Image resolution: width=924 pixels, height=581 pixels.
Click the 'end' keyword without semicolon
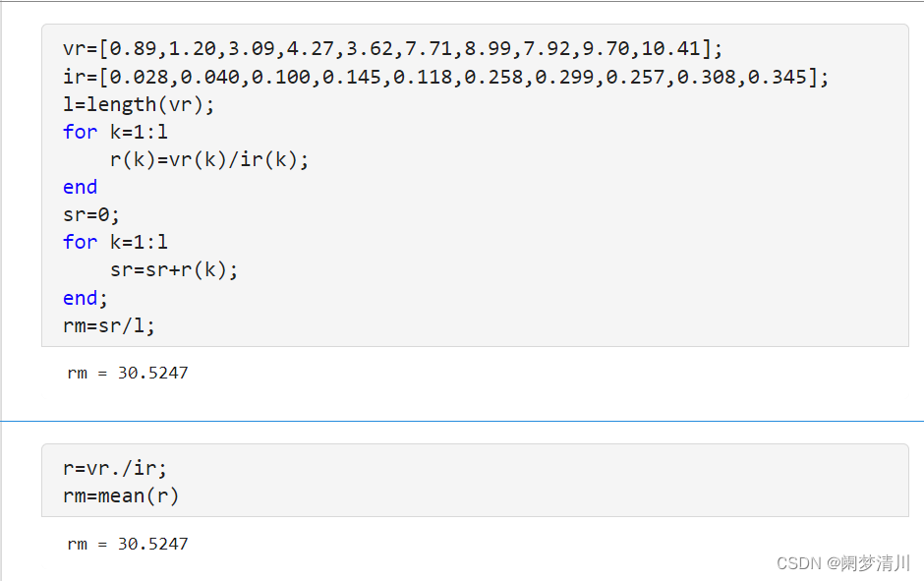[80, 187]
